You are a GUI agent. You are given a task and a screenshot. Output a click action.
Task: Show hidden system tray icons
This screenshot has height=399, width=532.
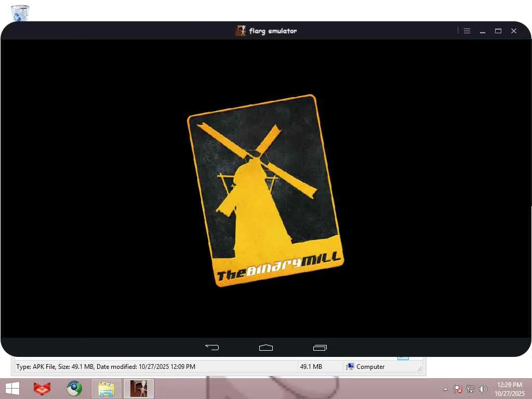445,389
